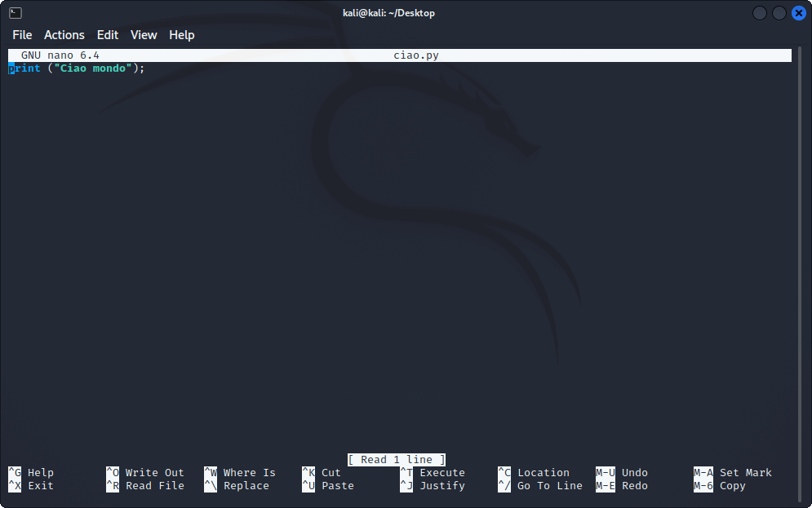
Task: Click the ^T Execute shortcut label
Action: 433,473
